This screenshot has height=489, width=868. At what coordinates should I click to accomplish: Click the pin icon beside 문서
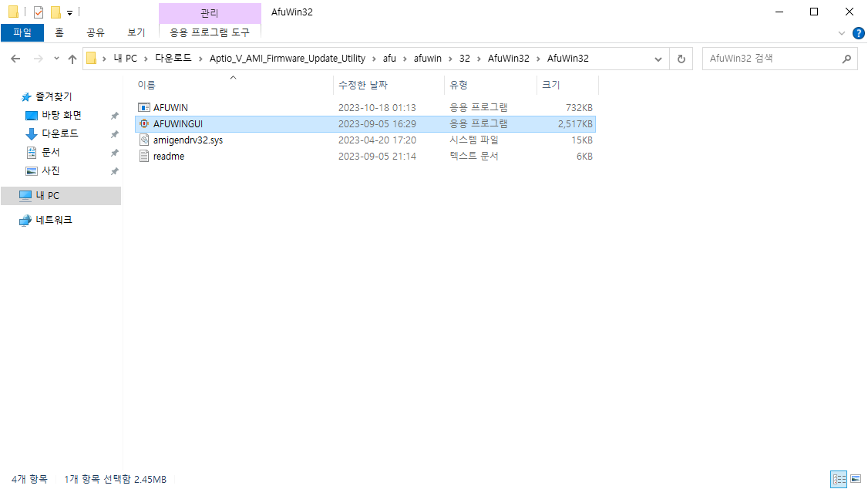114,153
